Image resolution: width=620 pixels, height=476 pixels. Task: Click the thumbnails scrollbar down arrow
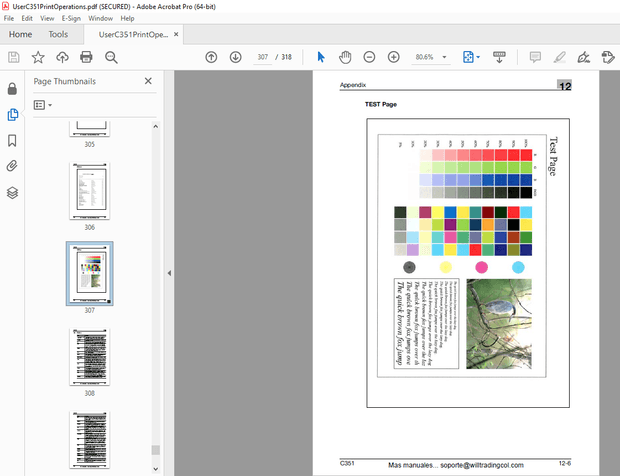156,469
